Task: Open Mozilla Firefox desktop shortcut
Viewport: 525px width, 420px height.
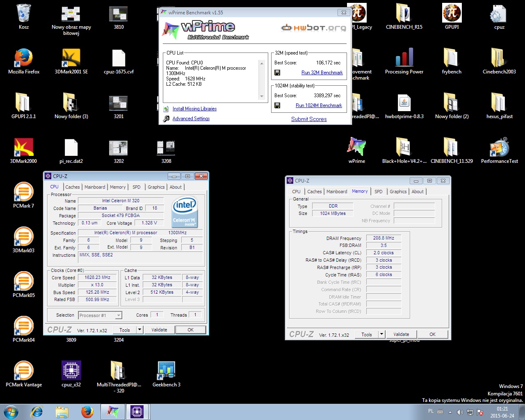Action: (x=24, y=62)
